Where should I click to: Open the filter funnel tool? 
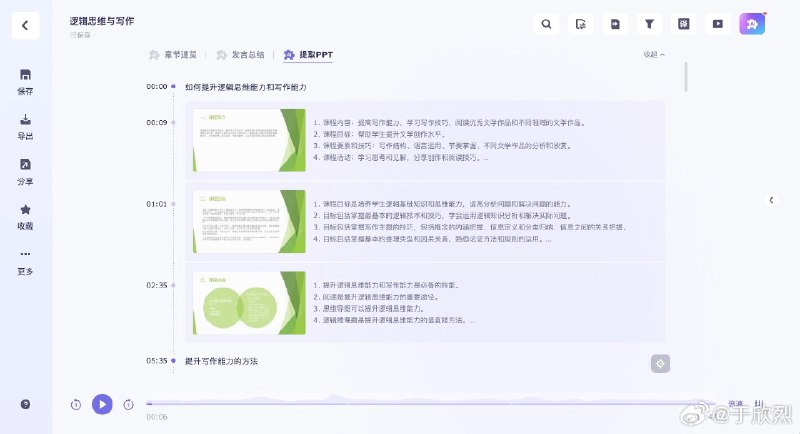649,24
